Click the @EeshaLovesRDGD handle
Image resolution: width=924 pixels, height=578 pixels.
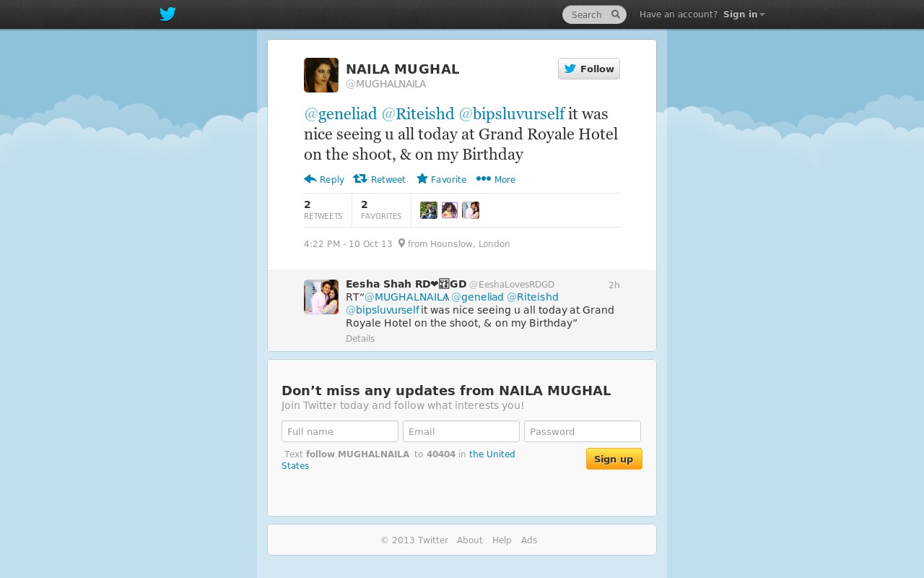tap(512, 285)
